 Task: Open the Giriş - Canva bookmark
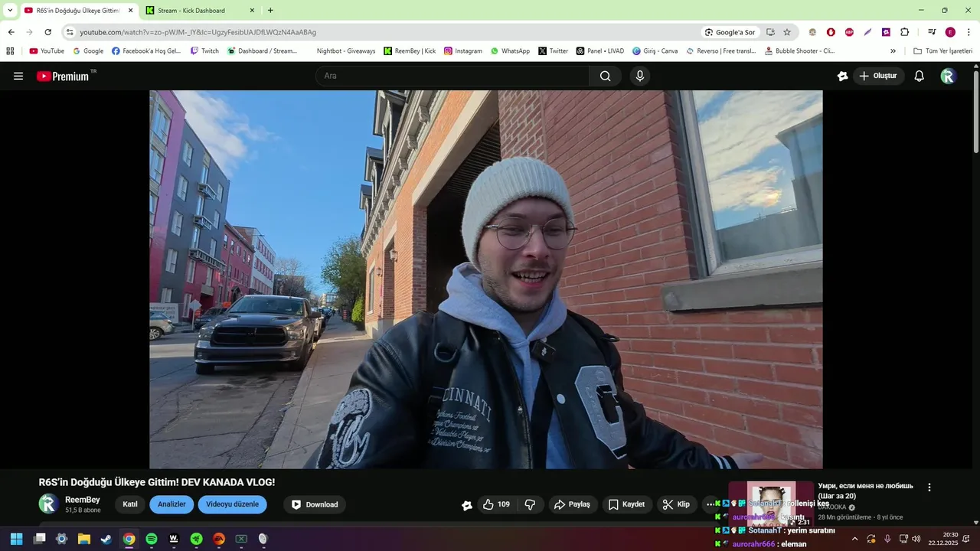pyautogui.click(x=655, y=51)
